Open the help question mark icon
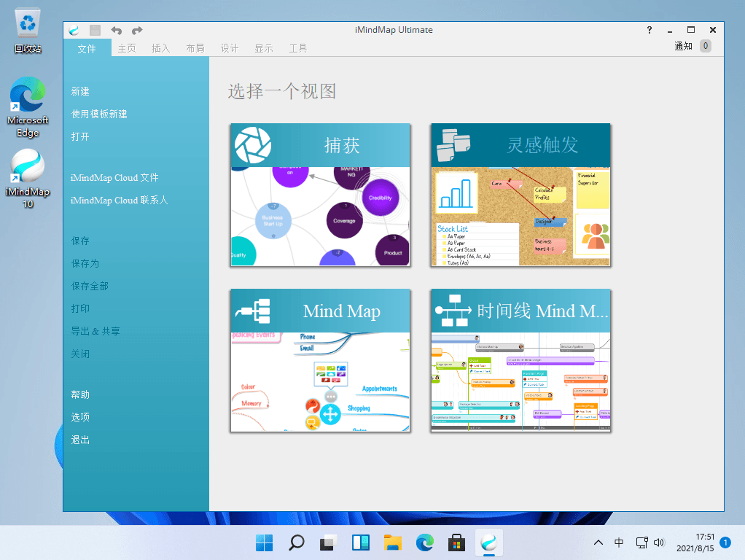The image size is (745, 560). coord(650,30)
